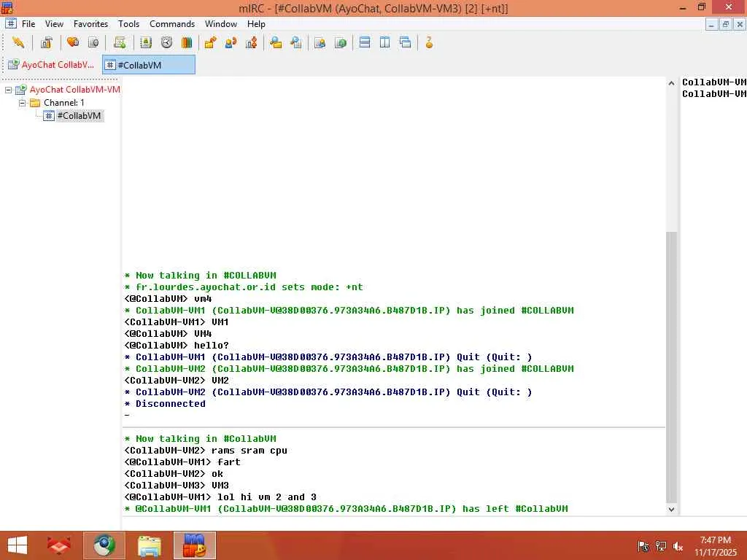This screenshot has width=747, height=560.
Task: Click the 'Now talking in #COLLABVM' line
Action: pyautogui.click(x=200, y=275)
